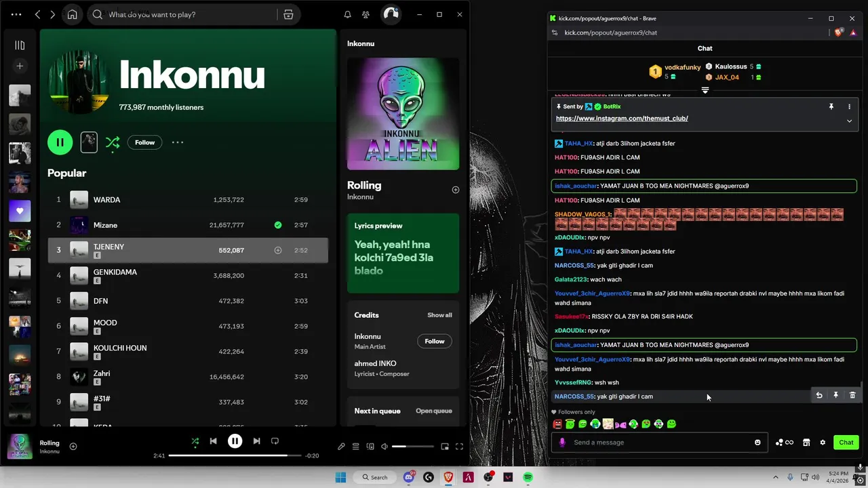Open the queue icon in player bar
Screen dimensions: 868x488
click(355, 447)
